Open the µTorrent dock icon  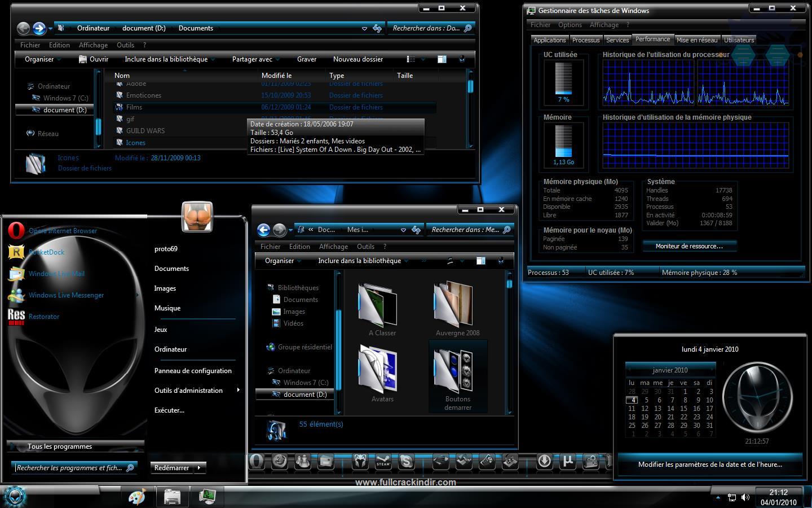pyautogui.click(x=568, y=461)
